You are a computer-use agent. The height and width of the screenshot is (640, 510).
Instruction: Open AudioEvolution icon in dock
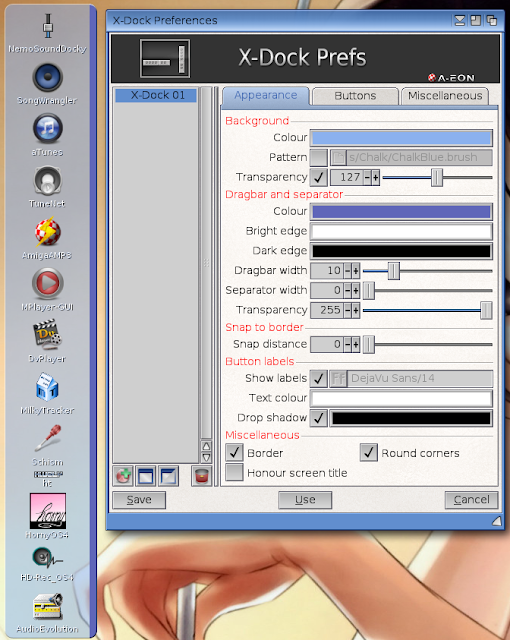click(48, 607)
